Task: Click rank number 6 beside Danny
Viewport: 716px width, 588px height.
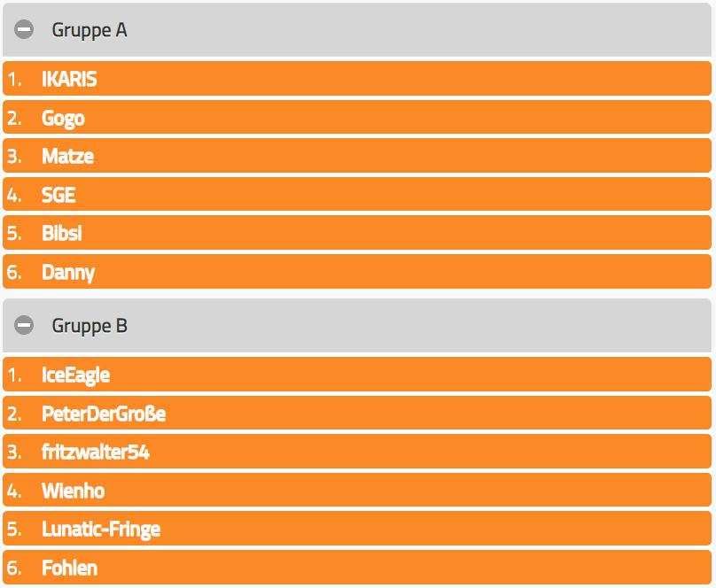Action: pos(13,272)
